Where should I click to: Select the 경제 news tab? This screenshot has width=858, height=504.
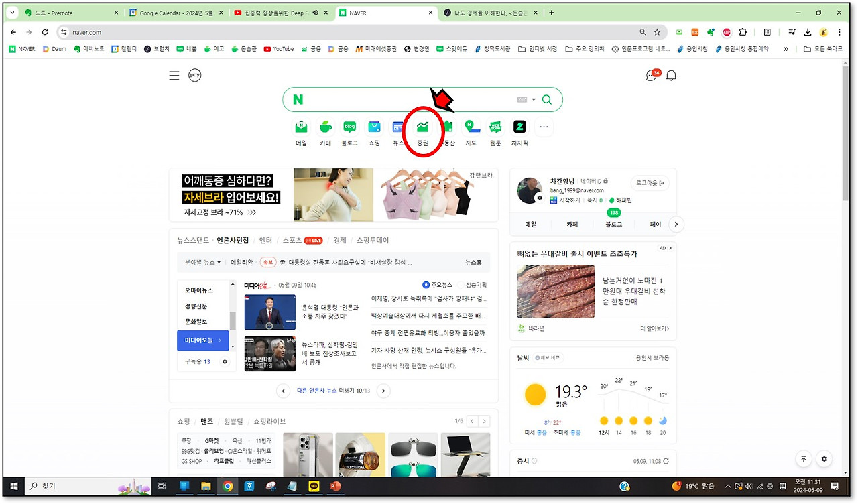tap(340, 240)
